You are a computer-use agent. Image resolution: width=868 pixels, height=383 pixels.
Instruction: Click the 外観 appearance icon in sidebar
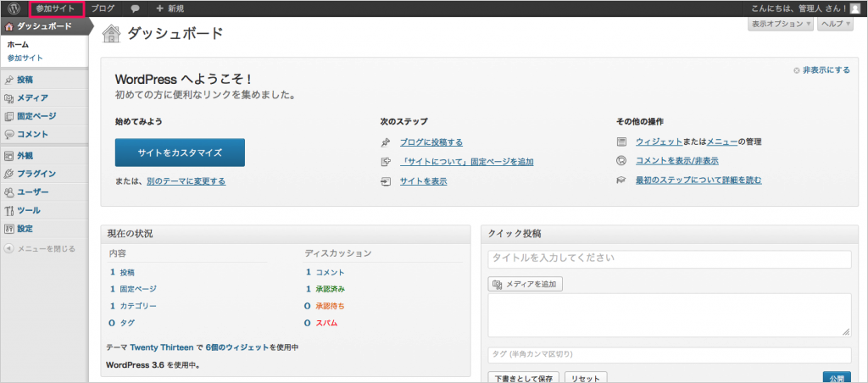[x=9, y=156]
